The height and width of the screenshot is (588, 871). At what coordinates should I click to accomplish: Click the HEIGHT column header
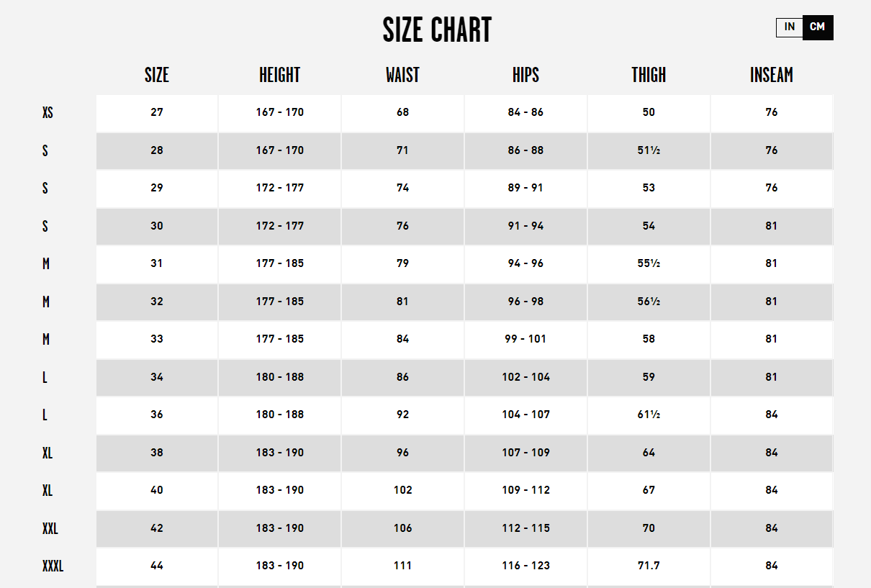(279, 75)
